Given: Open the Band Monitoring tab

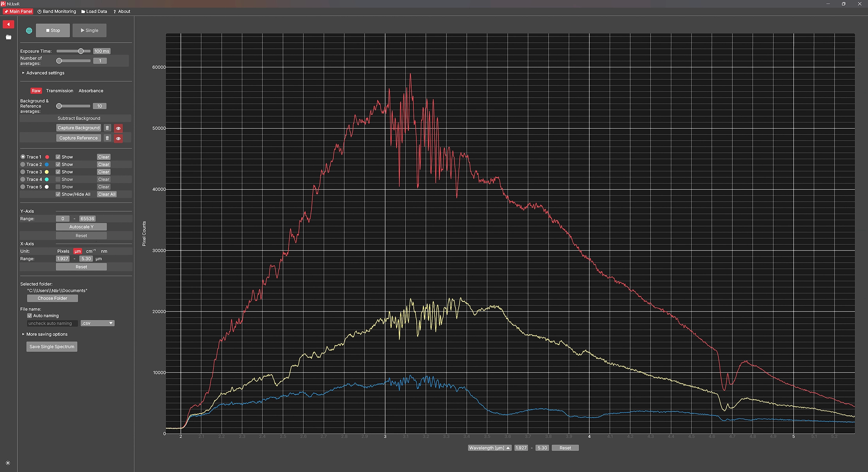Looking at the screenshot, I should click(57, 11).
